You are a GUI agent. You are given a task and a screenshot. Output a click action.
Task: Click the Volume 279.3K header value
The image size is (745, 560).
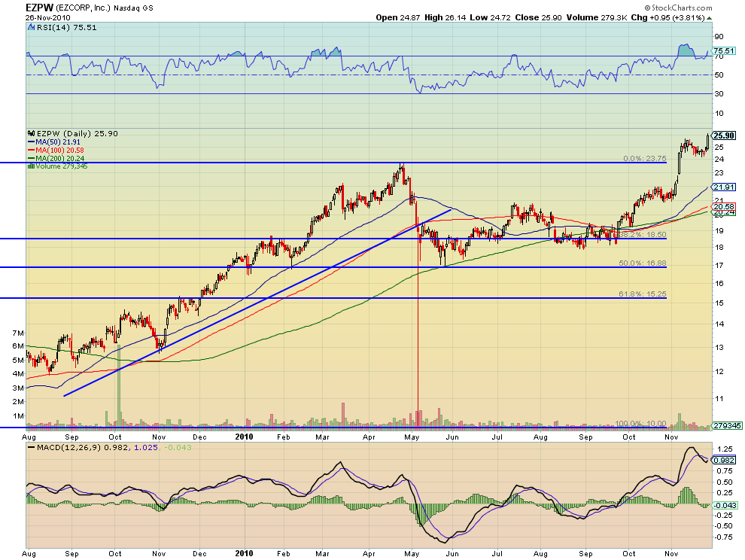597,17
